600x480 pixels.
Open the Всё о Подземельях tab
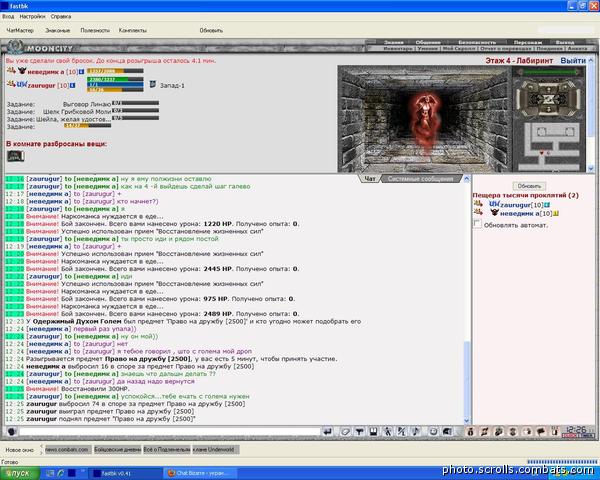[167, 449]
